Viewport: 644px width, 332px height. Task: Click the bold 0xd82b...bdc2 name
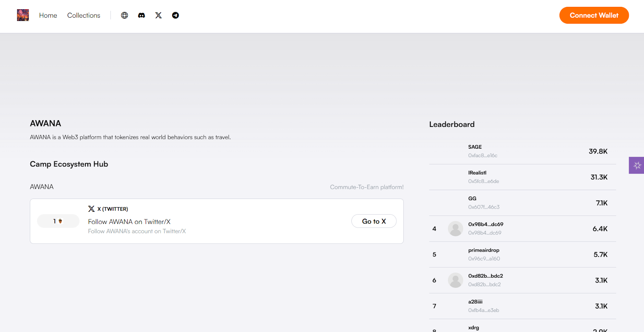(485, 276)
